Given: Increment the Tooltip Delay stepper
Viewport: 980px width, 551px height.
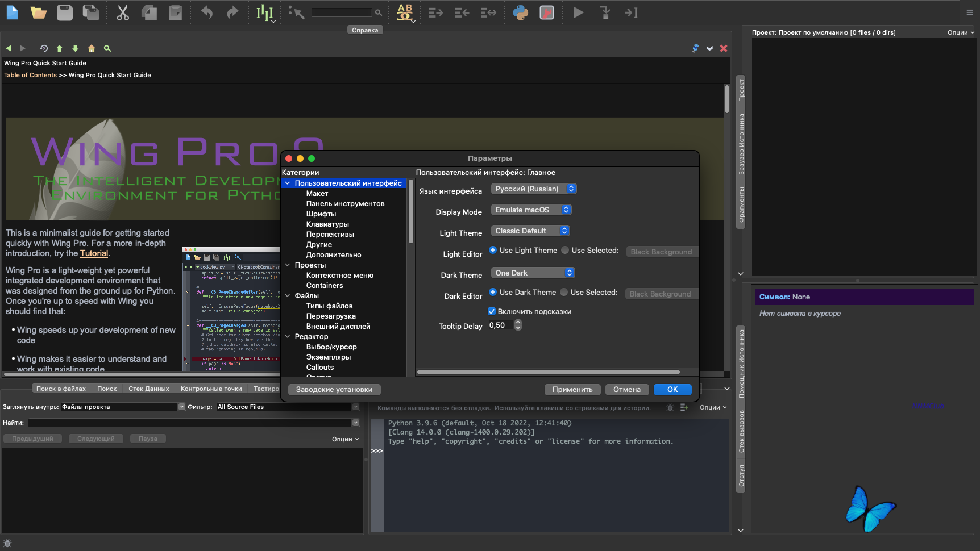Looking at the screenshot, I should pos(518,323).
